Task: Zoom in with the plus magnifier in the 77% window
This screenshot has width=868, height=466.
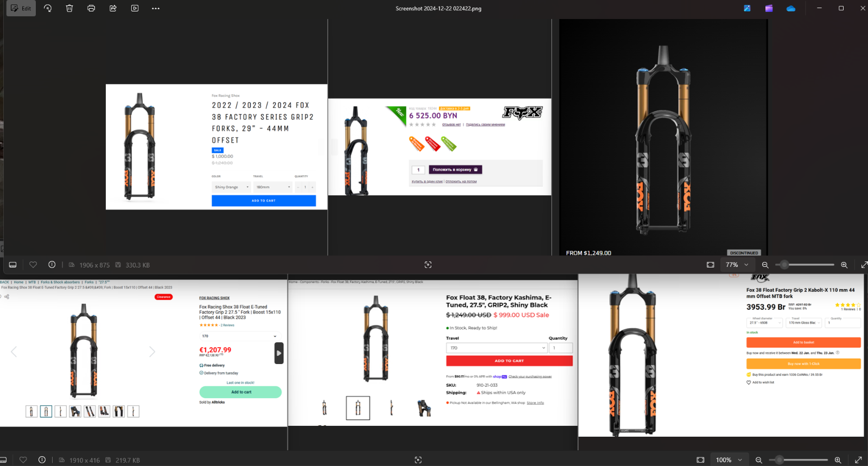Action: [x=844, y=265]
